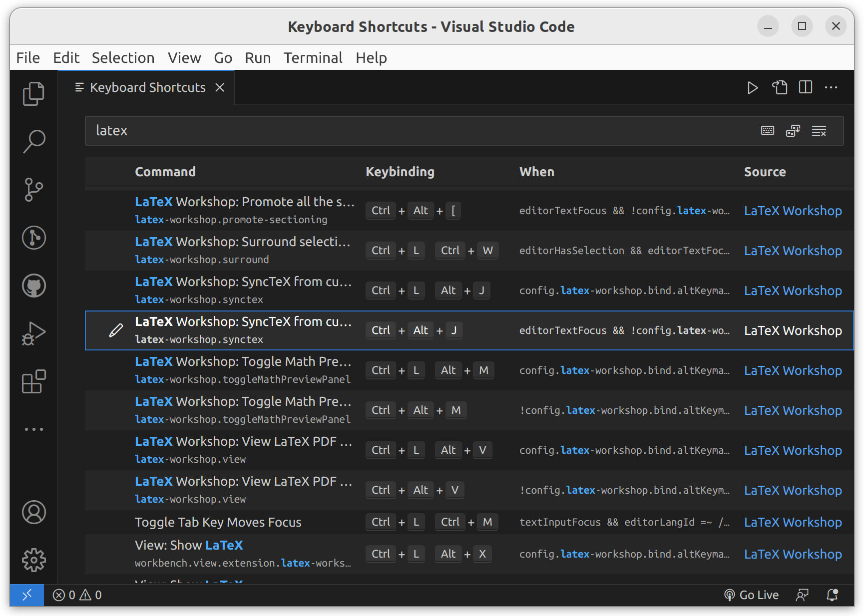864x616 pixels.
Task: Open the Extensions view
Action: 33,381
